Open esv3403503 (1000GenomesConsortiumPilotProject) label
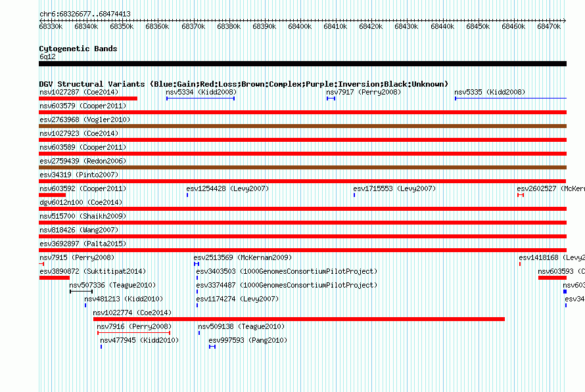The width and height of the screenshot is (585, 392). pyautogui.click(x=287, y=271)
